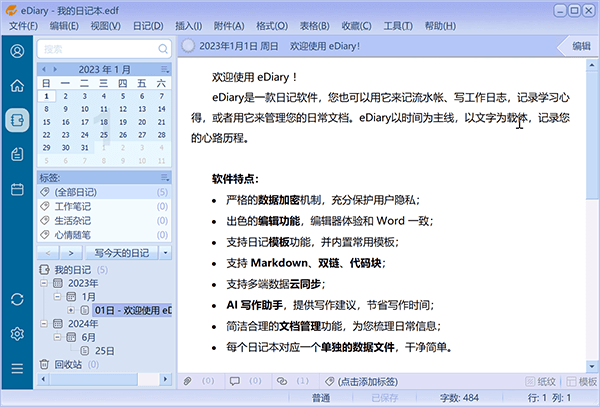
Task: Open the 帮助(H) menu
Action: point(440,26)
